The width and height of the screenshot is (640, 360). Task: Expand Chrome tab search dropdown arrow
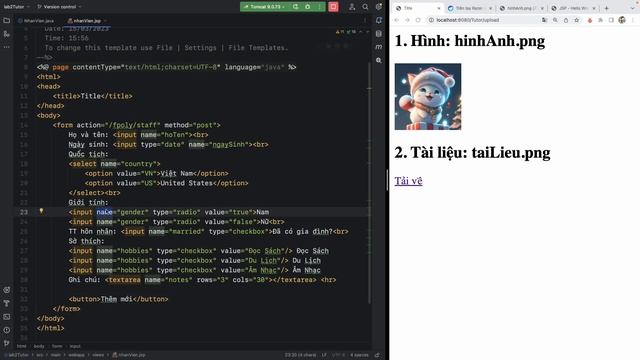pyautogui.click(x=633, y=8)
